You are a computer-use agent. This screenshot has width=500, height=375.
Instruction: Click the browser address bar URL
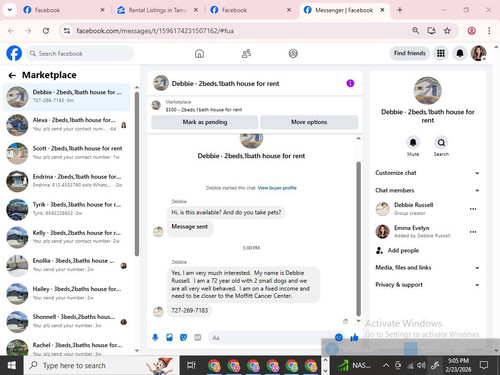155,31
